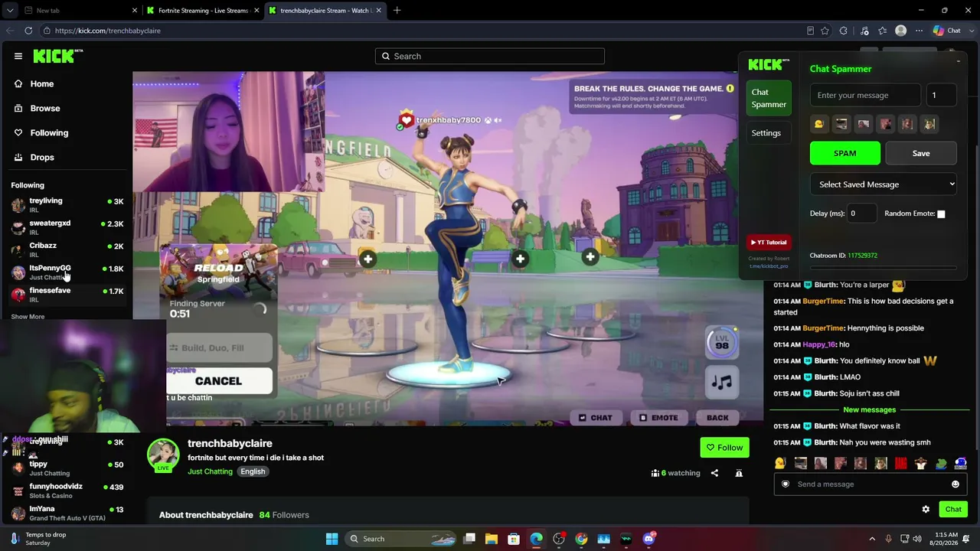The height and width of the screenshot is (551, 980).
Task: Click the Save button in spammer panel
Action: click(x=921, y=153)
